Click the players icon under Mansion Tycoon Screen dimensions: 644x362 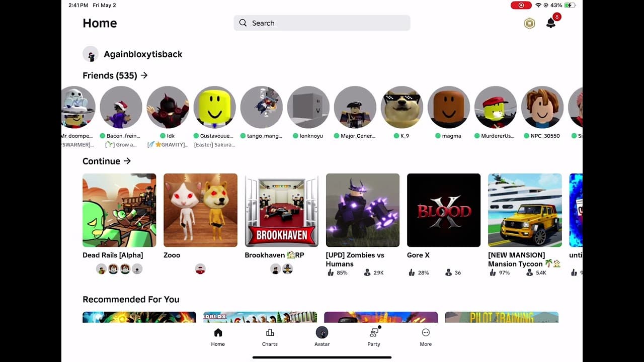(x=529, y=273)
